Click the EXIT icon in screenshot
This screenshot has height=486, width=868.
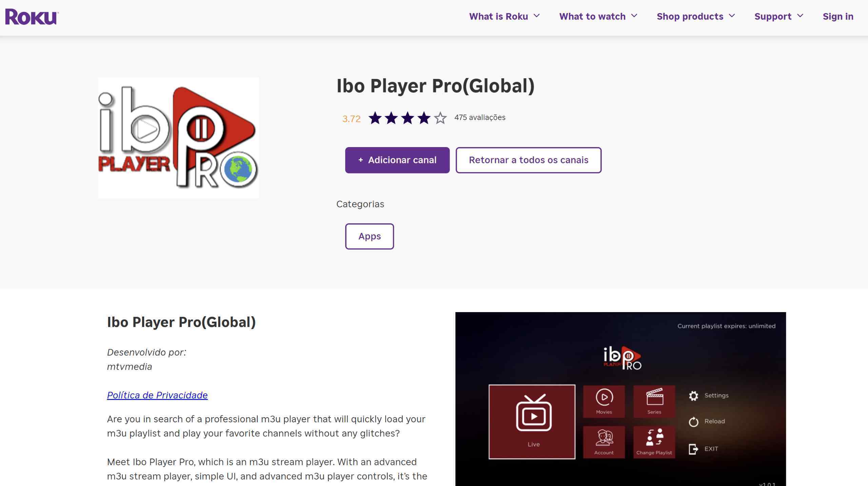pyautogui.click(x=693, y=449)
